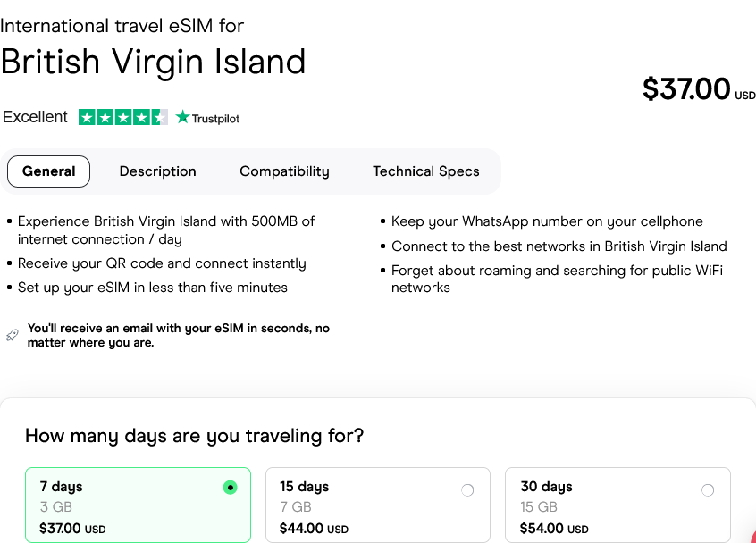Choose the 15 days radio button
This screenshot has height=543, width=756.
tap(466, 490)
